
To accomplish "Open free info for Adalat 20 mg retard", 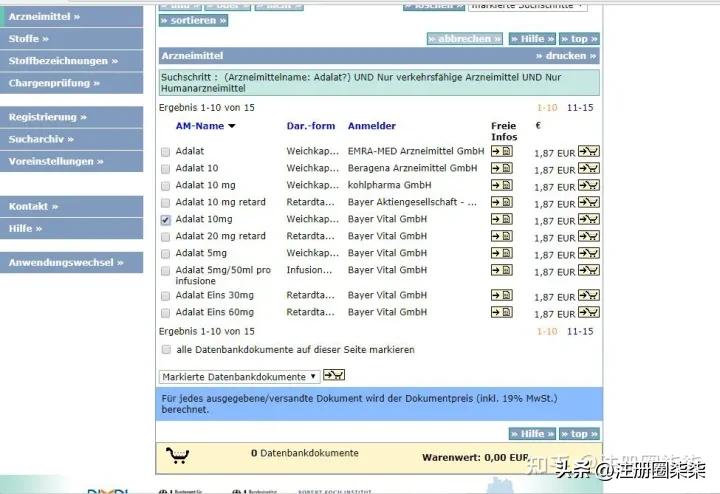I will pos(501,236).
